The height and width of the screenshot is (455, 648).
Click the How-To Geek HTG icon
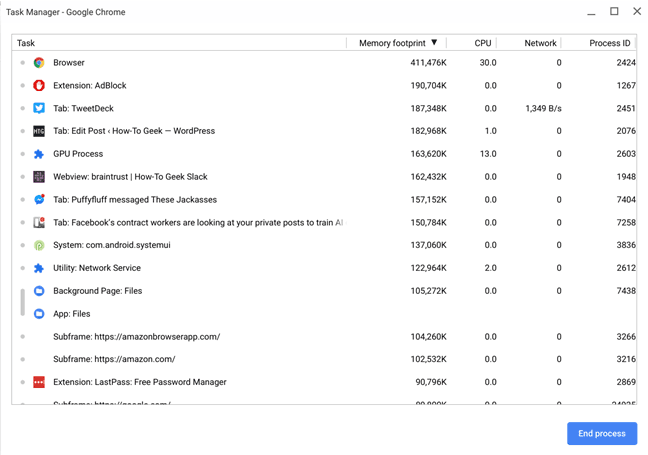(39, 131)
